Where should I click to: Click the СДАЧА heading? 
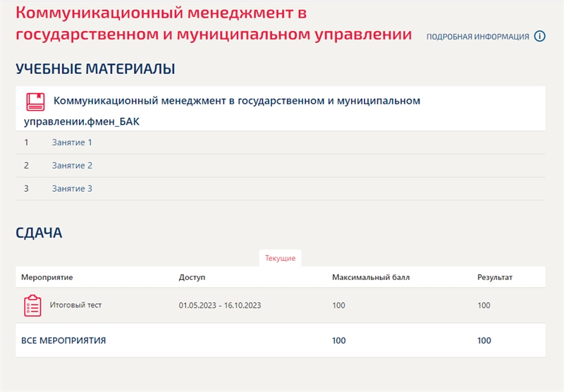39,233
